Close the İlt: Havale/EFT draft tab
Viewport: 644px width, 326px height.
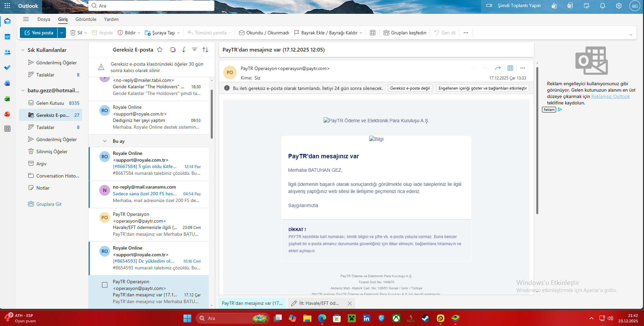(350, 303)
